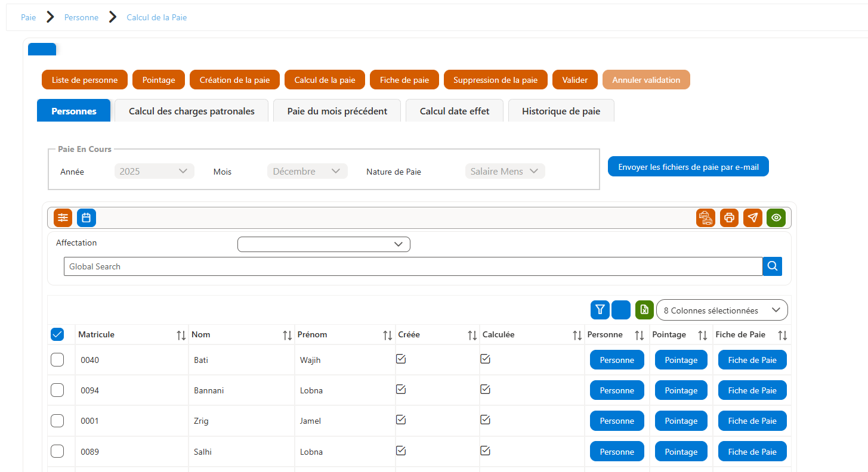Check the row checkbox for matricule 0040
The width and height of the screenshot is (868, 472).
click(57, 360)
